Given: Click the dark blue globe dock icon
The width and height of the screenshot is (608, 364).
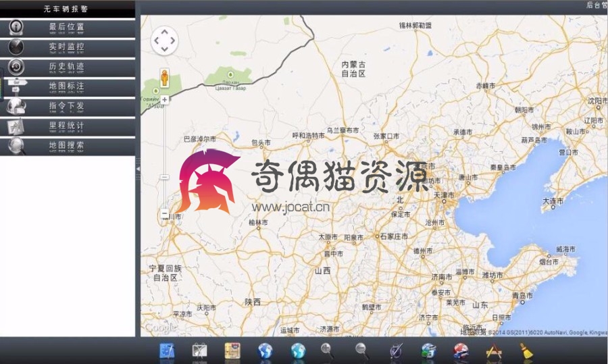Looking at the screenshot, I should coord(265,351).
